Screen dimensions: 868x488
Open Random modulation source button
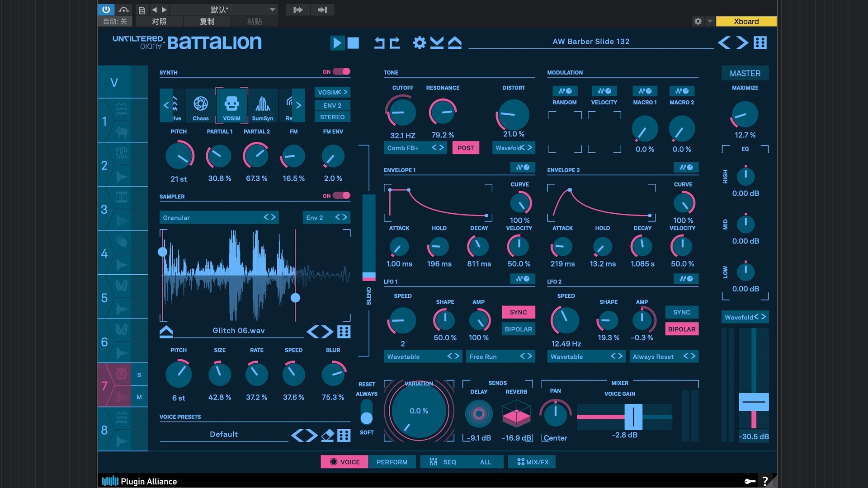click(x=565, y=91)
